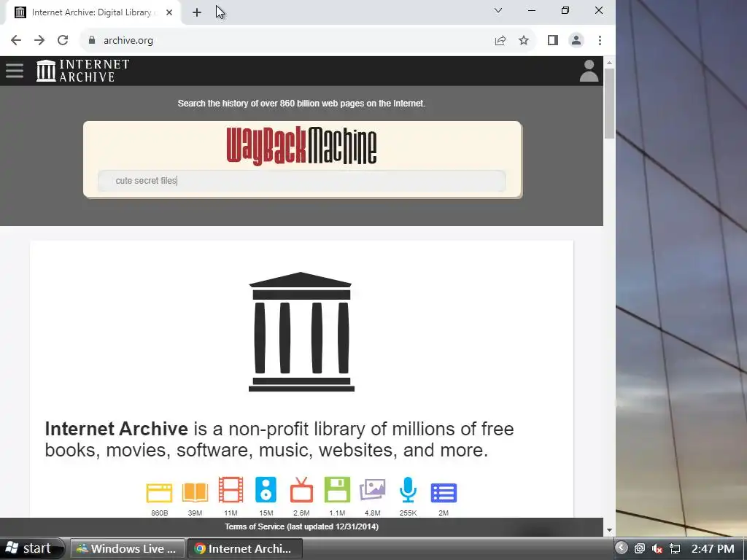Viewport: 747px width, 560px height.
Task: Open the Internet Archive hamburger menu
Action: click(x=15, y=71)
